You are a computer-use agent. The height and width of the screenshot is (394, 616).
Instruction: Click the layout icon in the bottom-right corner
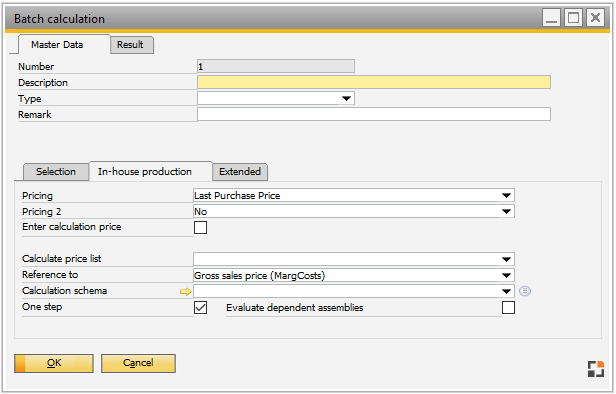(x=596, y=369)
